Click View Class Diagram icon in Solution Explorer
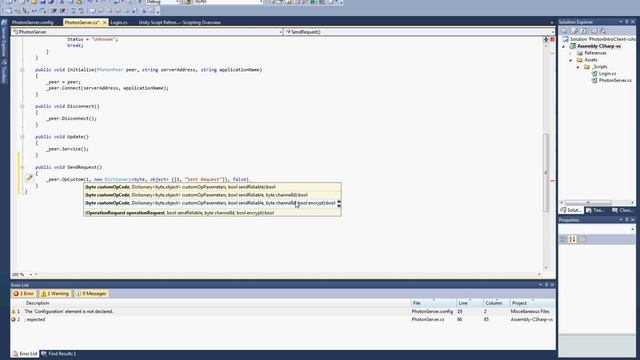Screen dimensions: 640x360 click(x=602, y=31)
